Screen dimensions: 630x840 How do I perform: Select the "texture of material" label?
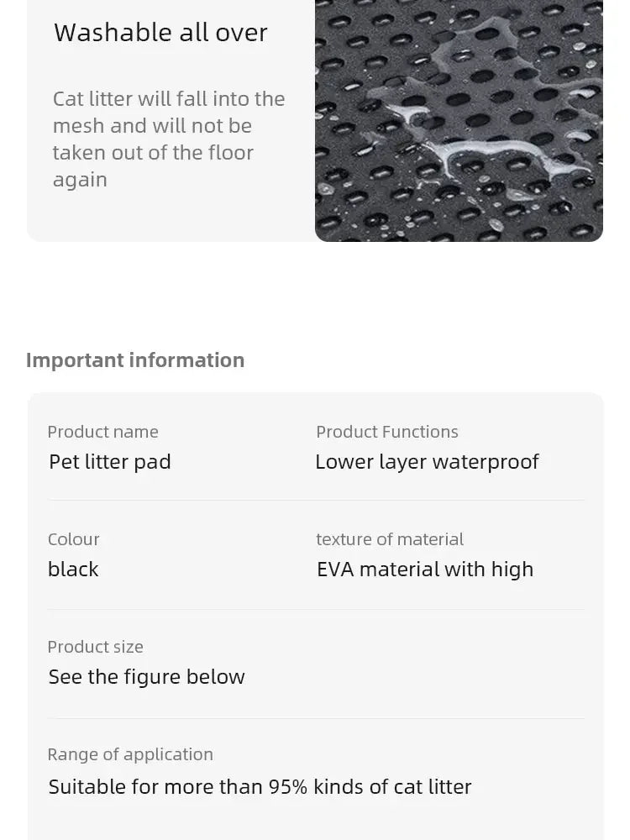coord(390,539)
